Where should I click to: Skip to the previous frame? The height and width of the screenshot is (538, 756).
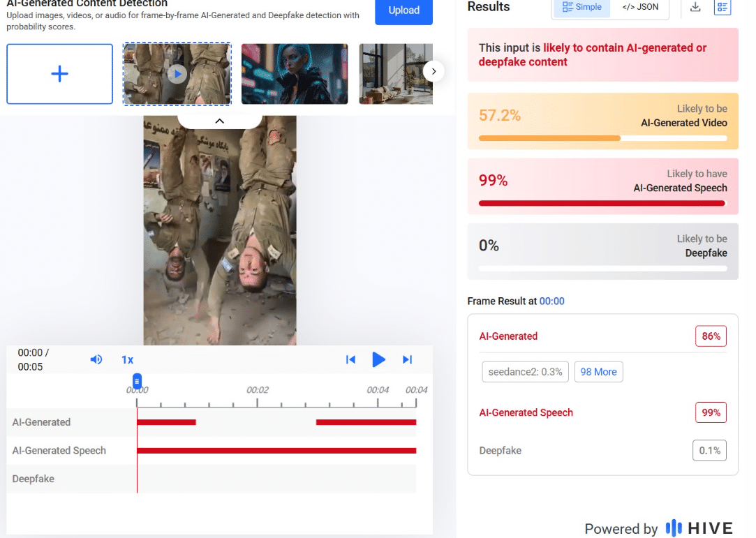pos(350,359)
